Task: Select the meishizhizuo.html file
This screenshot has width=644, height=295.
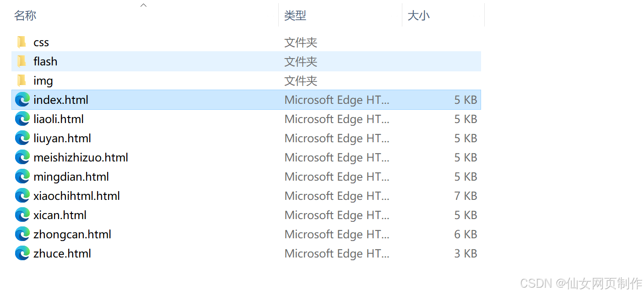Action: tap(81, 157)
